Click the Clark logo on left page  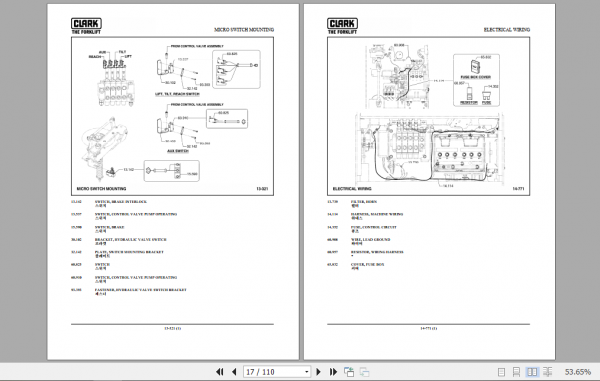[x=86, y=26]
